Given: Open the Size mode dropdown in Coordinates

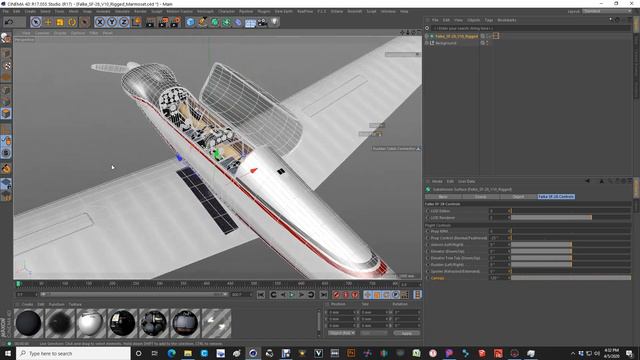Looking at the screenshot, I should click(x=373, y=333).
